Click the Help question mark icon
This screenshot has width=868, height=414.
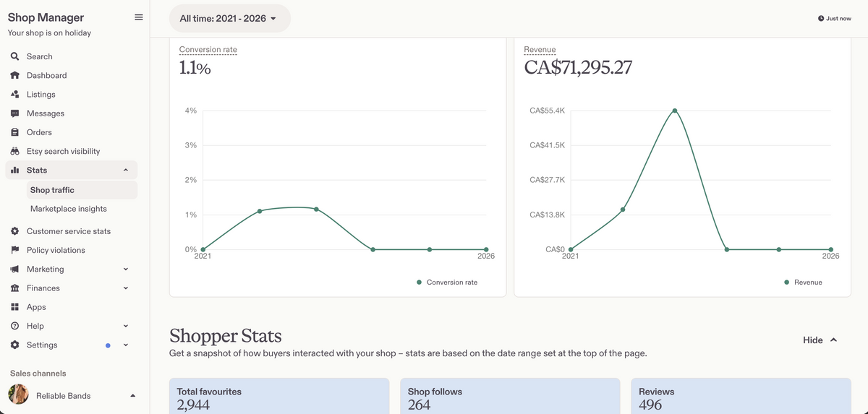(14, 326)
